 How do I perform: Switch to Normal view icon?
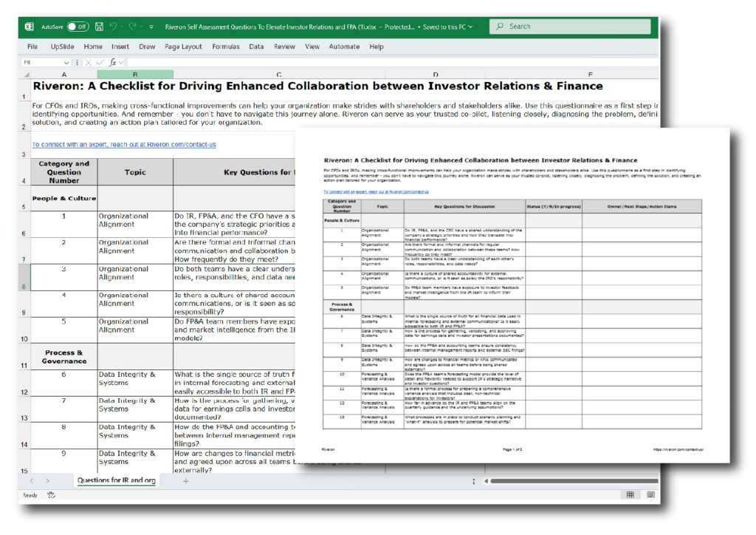pos(630,494)
